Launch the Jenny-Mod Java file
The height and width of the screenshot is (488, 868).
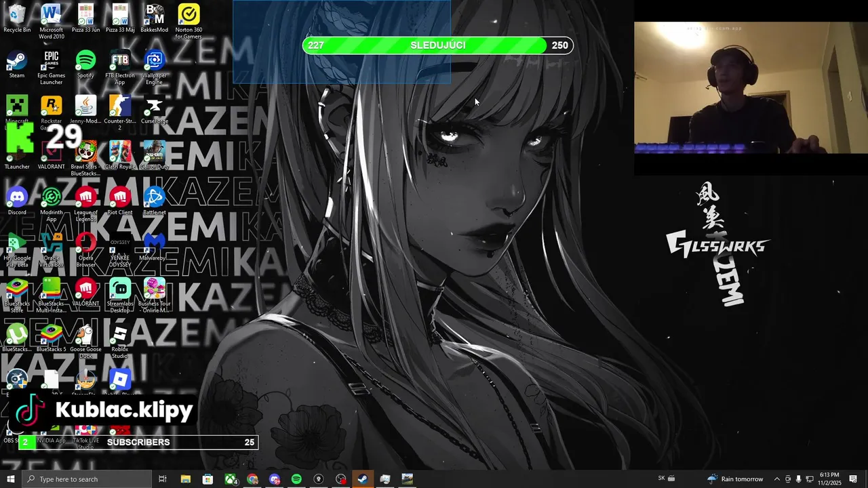pos(85,109)
